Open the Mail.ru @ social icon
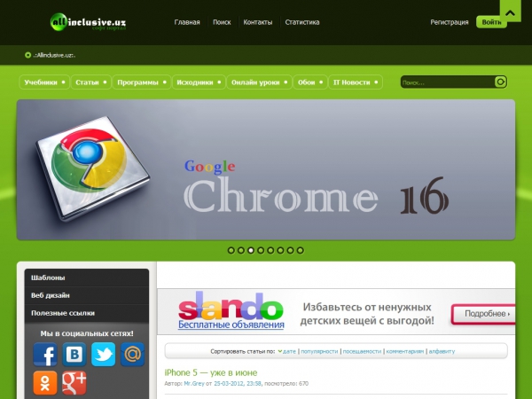The image size is (532, 399). (x=133, y=355)
